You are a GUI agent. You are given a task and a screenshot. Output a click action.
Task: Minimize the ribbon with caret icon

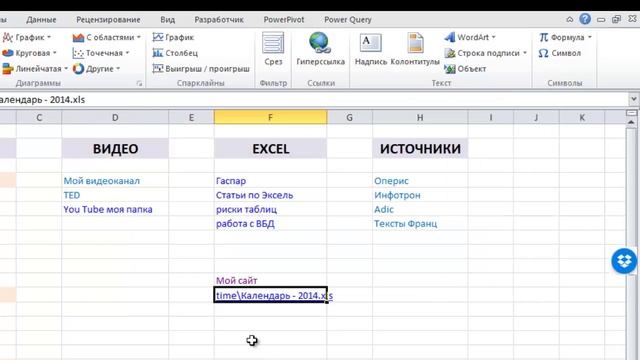[x=569, y=19]
